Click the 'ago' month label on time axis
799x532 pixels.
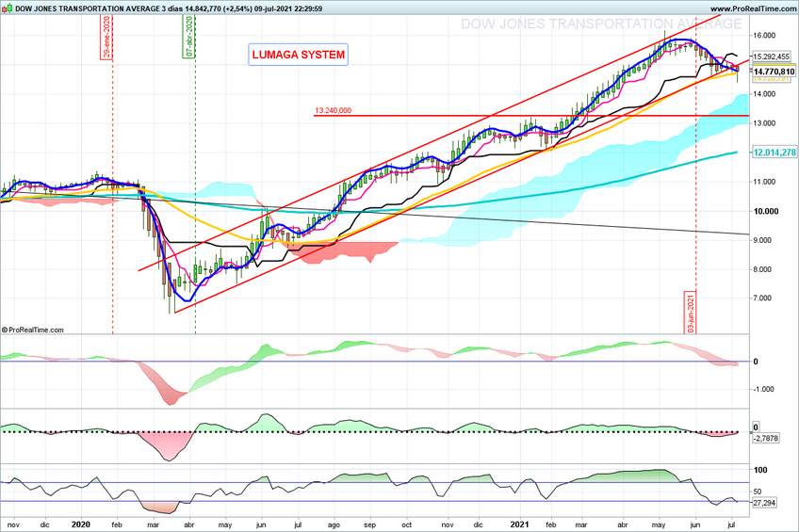point(334,524)
